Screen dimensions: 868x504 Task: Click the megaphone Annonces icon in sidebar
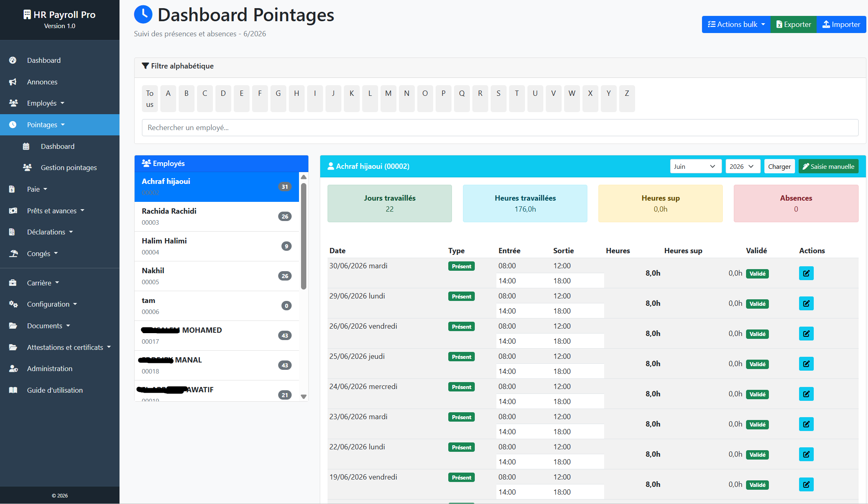[x=13, y=82]
